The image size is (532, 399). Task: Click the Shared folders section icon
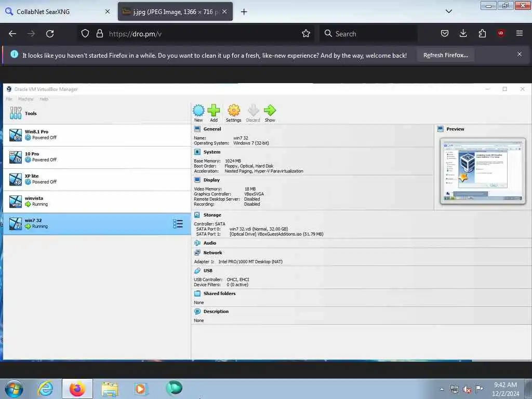pyautogui.click(x=197, y=294)
